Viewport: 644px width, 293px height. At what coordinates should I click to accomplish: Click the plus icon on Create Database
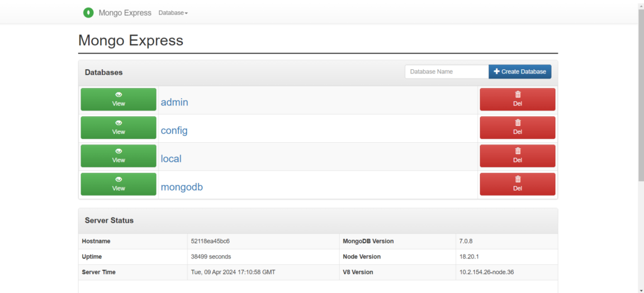497,72
